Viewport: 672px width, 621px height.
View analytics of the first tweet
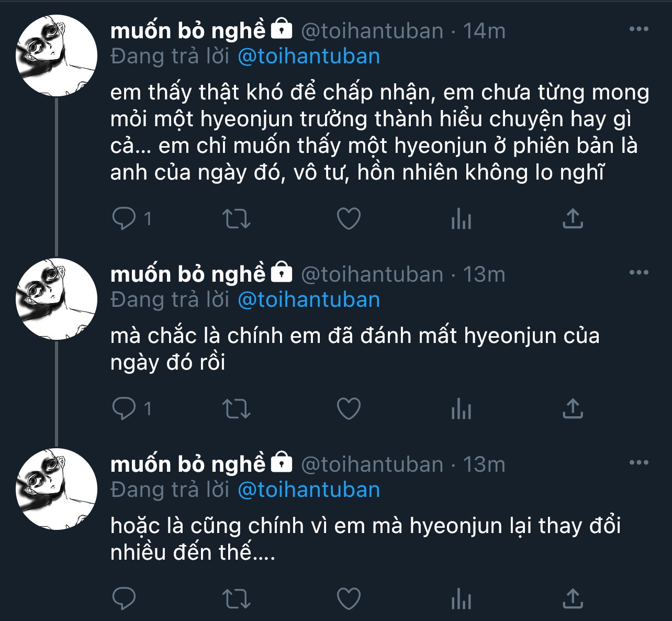click(x=461, y=218)
